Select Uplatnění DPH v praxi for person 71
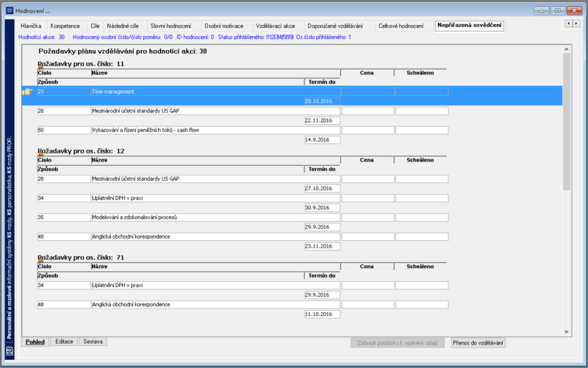 [x=215, y=285]
